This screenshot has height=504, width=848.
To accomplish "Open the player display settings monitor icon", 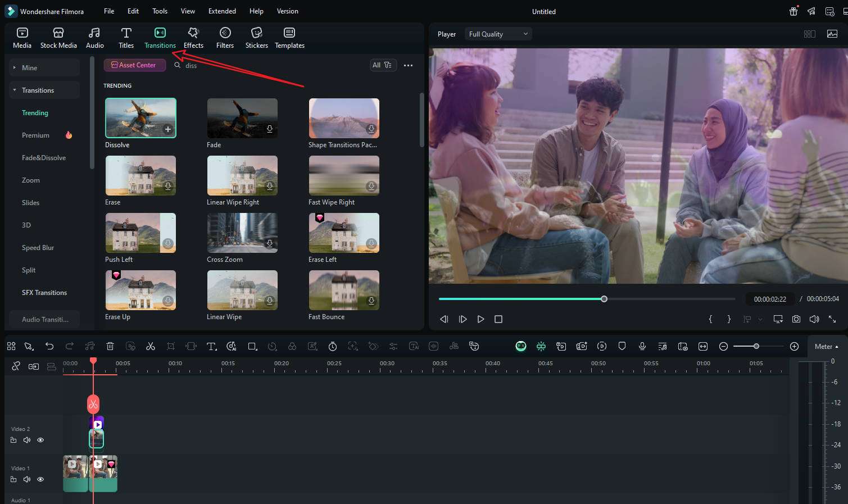I will (778, 319).
